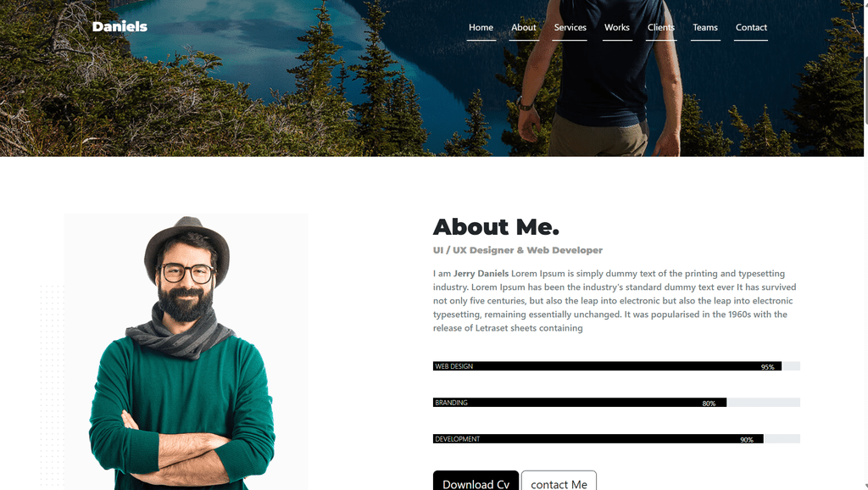
Task: Click the Web Design 95% skill bar
Action: 616,366
